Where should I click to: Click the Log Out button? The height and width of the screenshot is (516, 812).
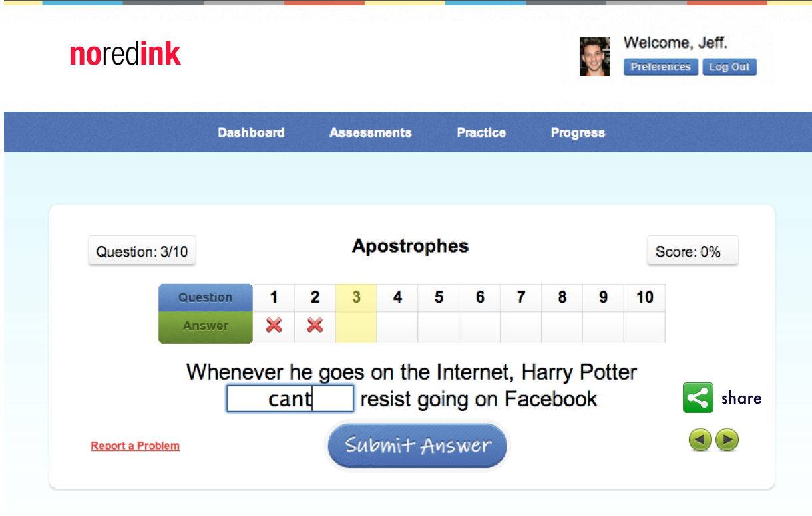(729, 67)
